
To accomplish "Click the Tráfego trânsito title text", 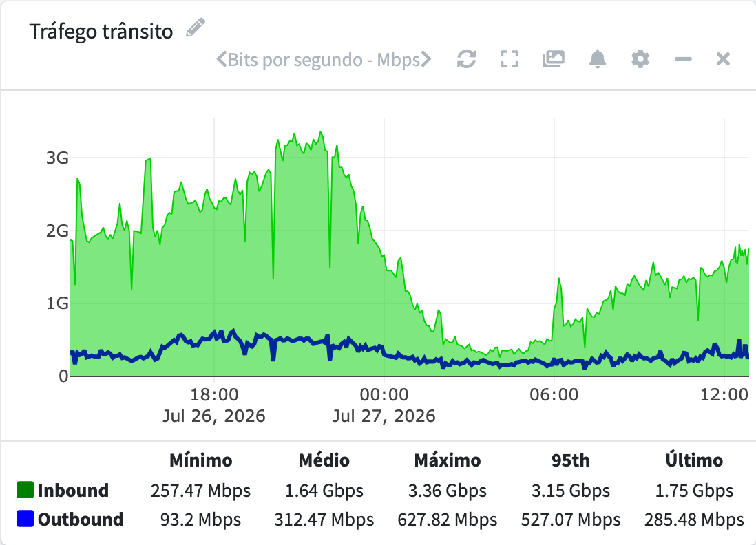I will (x=101, y=32).
